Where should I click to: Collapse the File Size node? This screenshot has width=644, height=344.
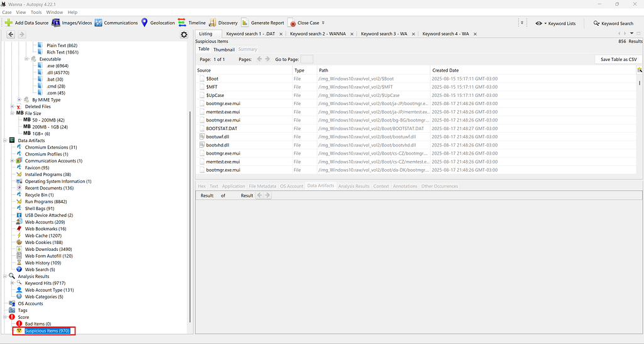[x=12, y=113]
